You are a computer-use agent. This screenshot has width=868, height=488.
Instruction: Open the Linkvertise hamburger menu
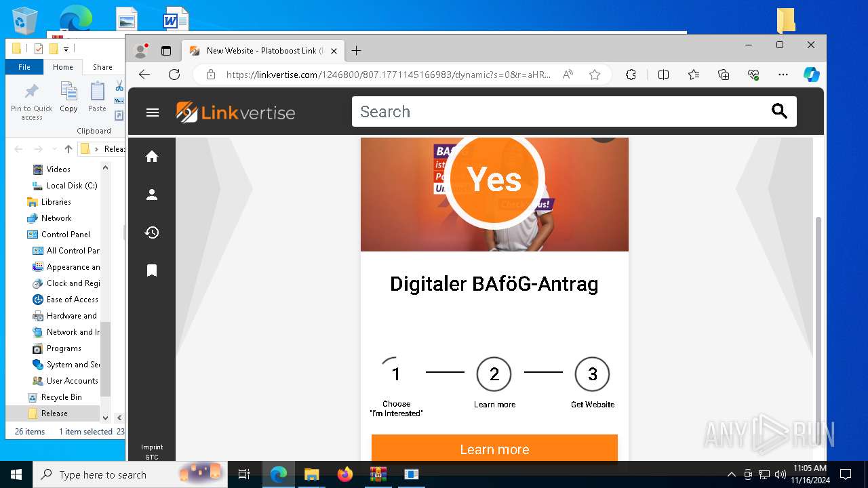[x=153, y=113]
